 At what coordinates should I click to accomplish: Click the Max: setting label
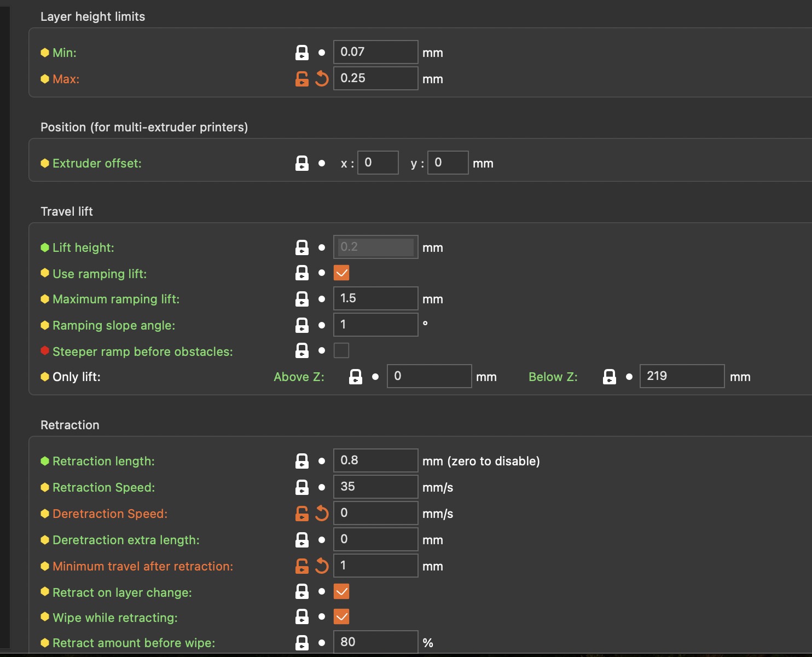(x=66, y=79)
